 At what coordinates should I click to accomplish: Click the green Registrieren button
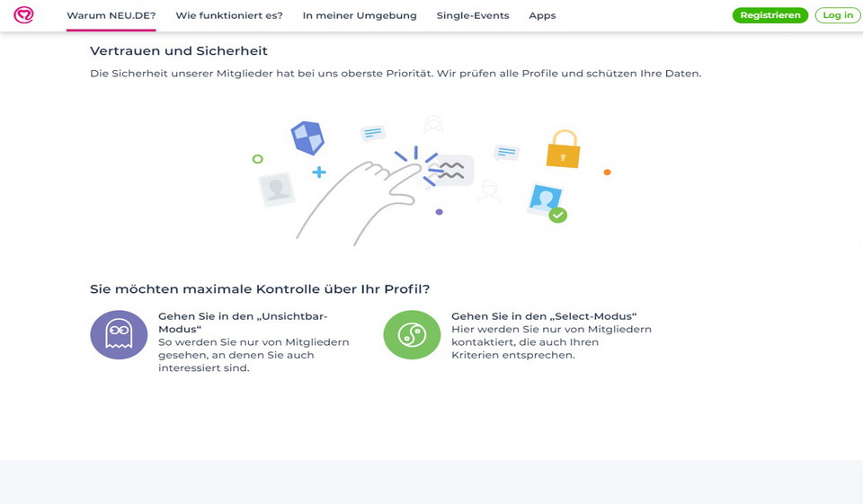click(x=770, y=15)
